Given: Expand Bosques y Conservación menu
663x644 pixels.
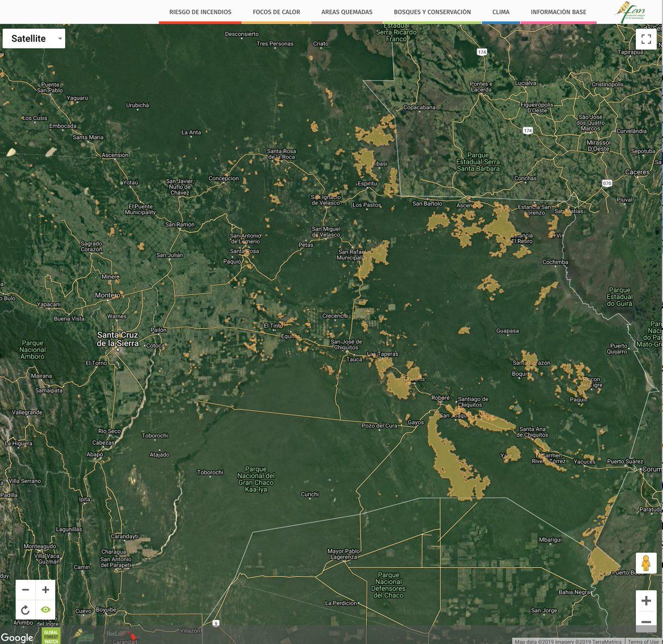Looking at the screenshot, I should [432, 12].
